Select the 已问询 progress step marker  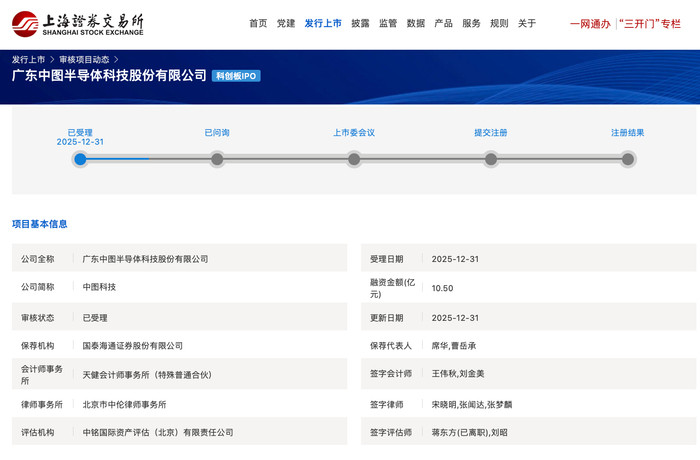coord(217,159)
